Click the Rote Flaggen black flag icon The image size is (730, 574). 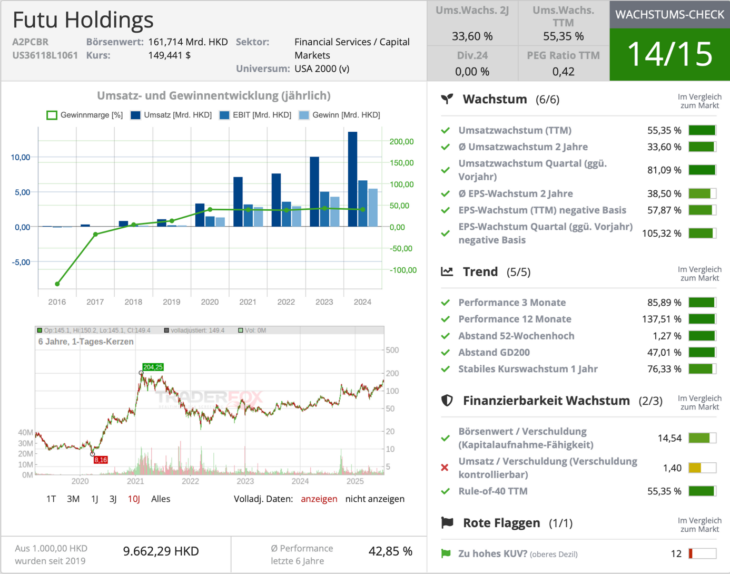pyautogui.click(x=447, y=523)
